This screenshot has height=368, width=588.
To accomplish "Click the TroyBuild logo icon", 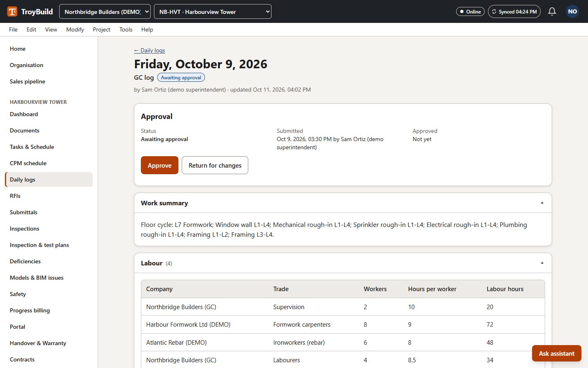I will tap(12, 11).
